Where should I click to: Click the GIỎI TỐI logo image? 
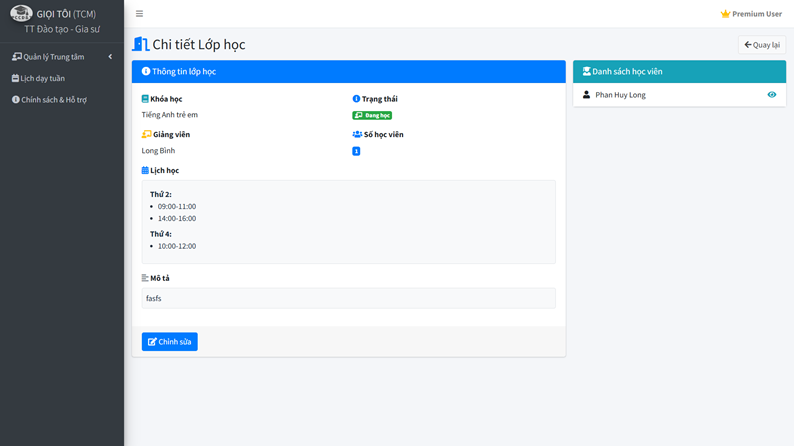click(21, 14)
